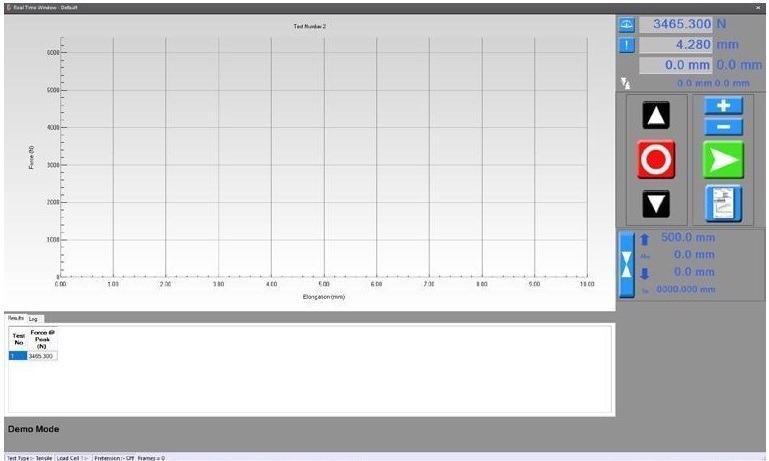Click the Elongation (mm) axis label
Image resolution: width=769 pixels, height=461 pixels.
[x=324, y=297]
